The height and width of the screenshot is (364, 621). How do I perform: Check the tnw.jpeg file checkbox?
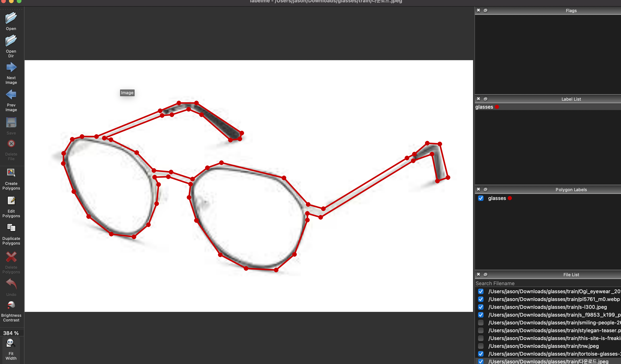tap(481, 346)
